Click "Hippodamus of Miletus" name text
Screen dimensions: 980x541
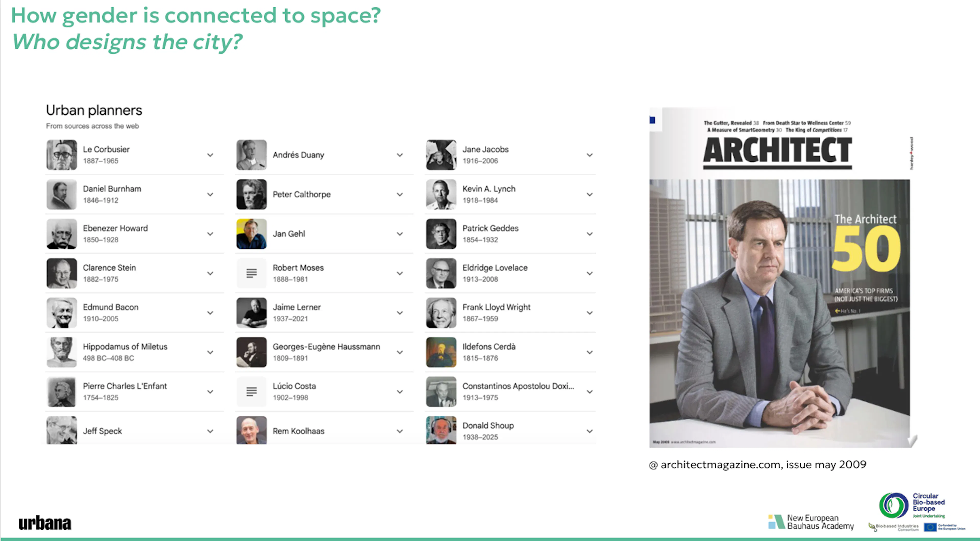coord(125,347)
